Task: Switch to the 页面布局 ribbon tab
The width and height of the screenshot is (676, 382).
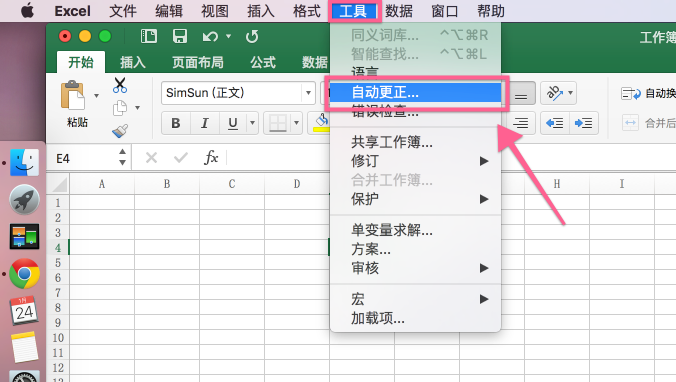Action: [197, 63]
